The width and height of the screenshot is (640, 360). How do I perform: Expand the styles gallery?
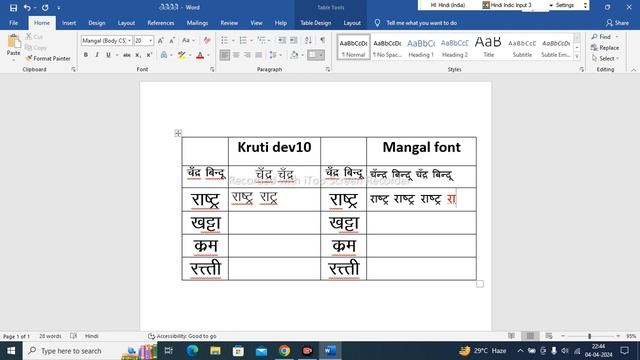pyautogui.click(x=577, y=57)
